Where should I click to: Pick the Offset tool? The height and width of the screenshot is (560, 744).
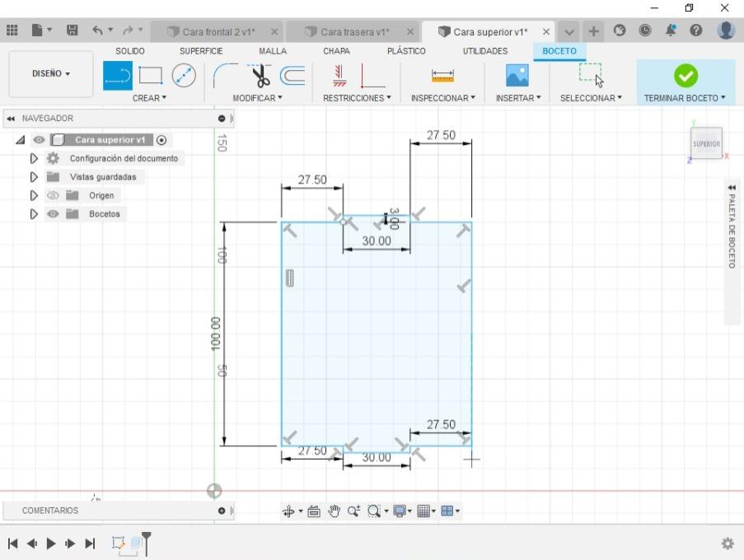click(x=292, y=76)
